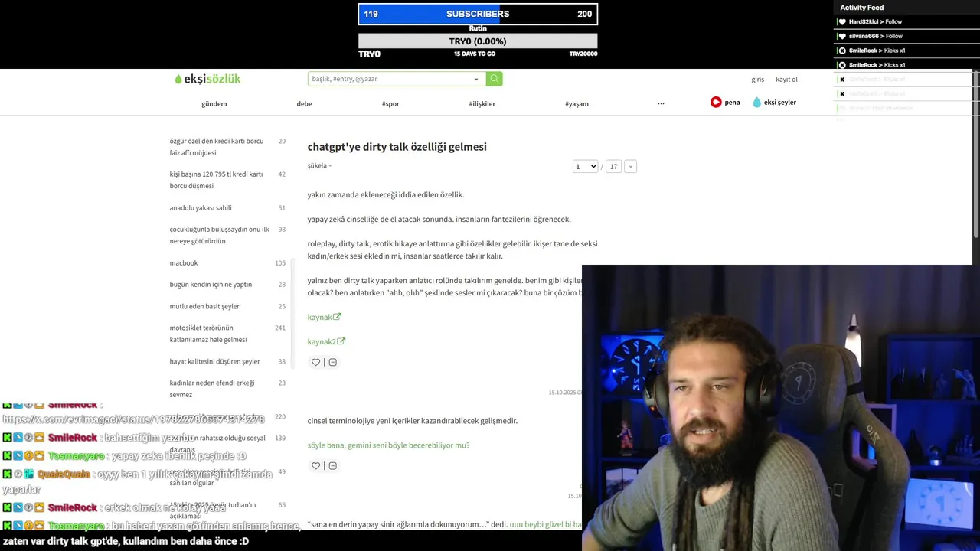Click the first SmileRock Kicks x1 icon
This screenshot has width=980, height=551.
pyautogui.click(x=842, y=51)
